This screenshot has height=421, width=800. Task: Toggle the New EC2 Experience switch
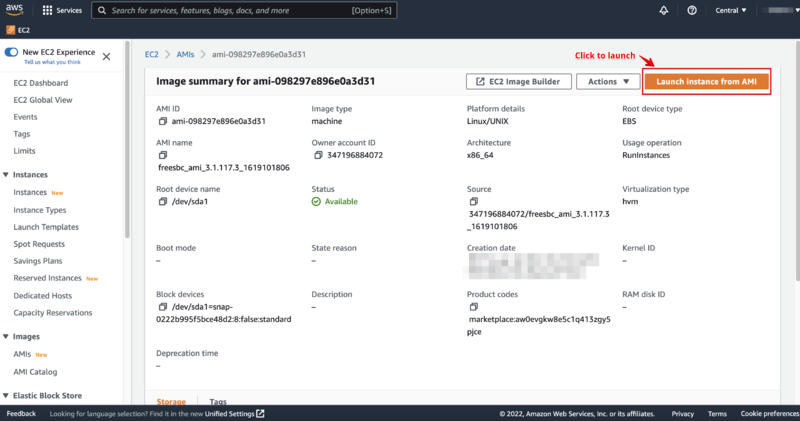11,52
